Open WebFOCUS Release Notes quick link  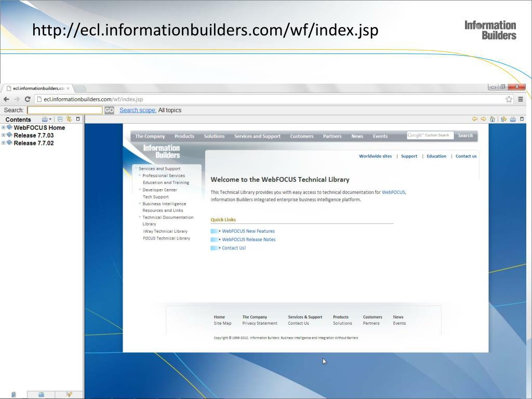click(x=249, y=240)
